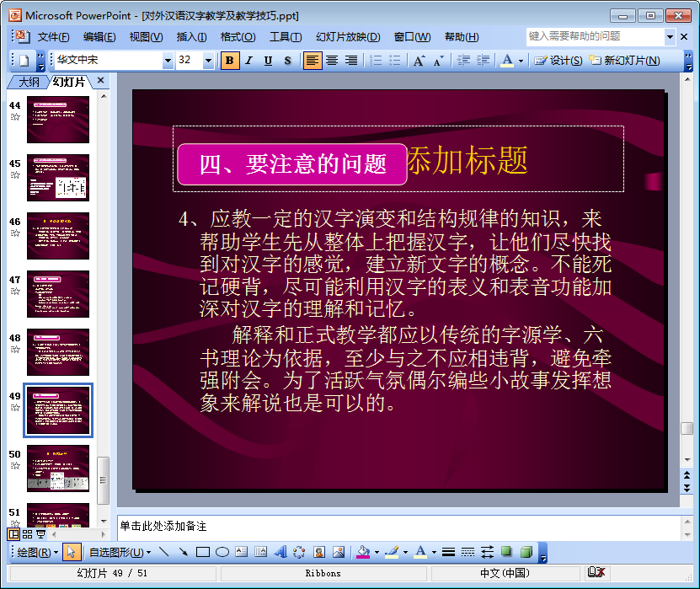Switch to Slide Sorter view
The height and width of the screenshot is (589, 700).
[x=27, y=534]
